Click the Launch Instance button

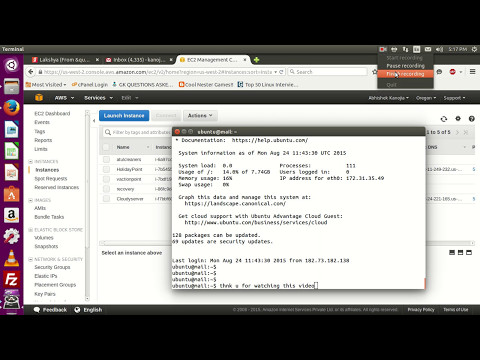point(124,116)
